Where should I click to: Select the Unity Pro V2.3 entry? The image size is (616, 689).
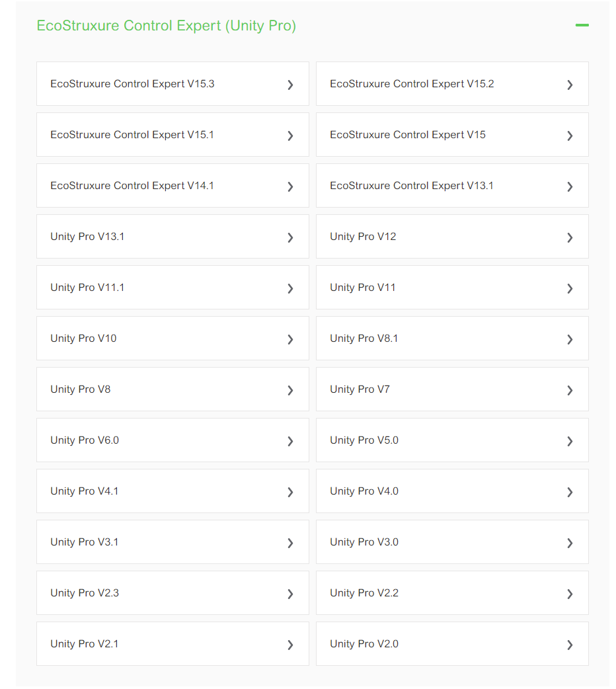[x=85, y=593]
